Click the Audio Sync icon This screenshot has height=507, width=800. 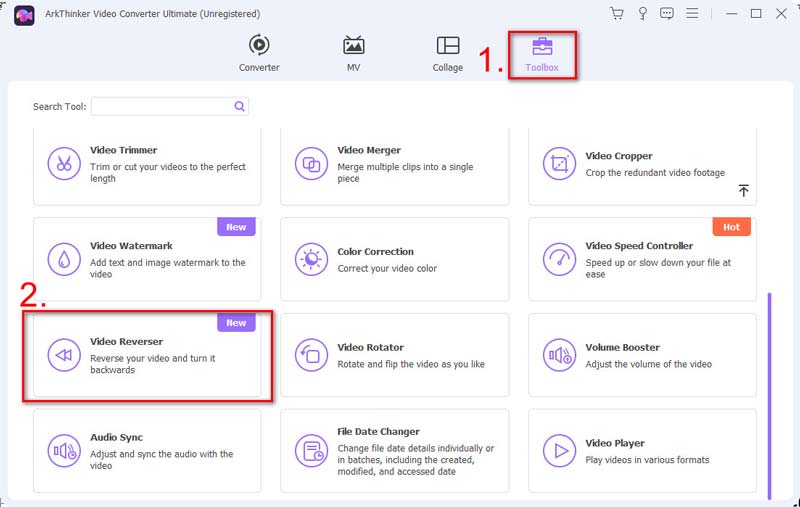click(64, 451)
